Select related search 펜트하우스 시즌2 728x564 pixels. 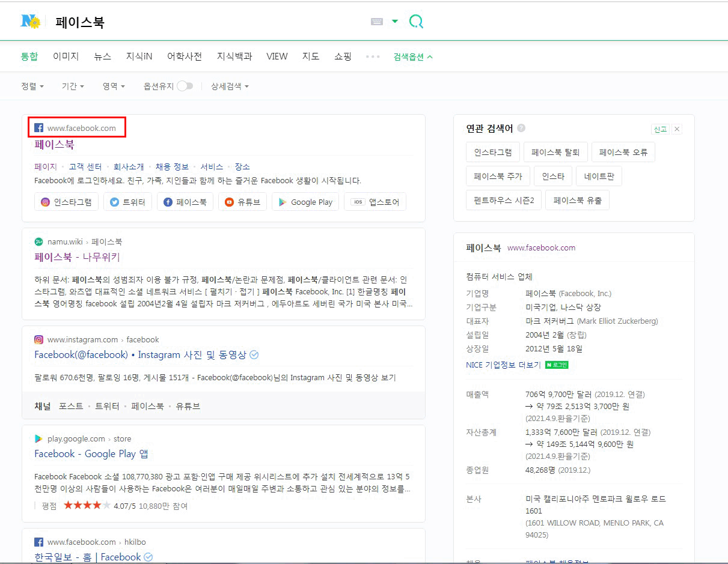tap(504, 201)
